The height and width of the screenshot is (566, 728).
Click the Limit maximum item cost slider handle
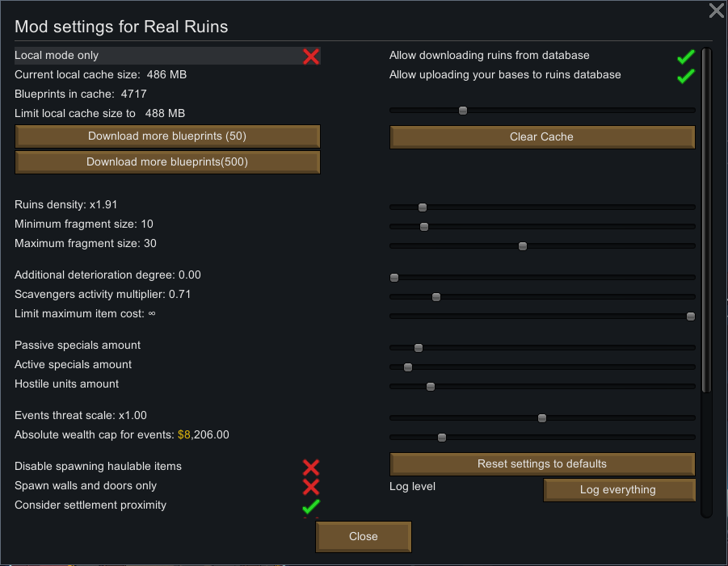click(691, 317)
